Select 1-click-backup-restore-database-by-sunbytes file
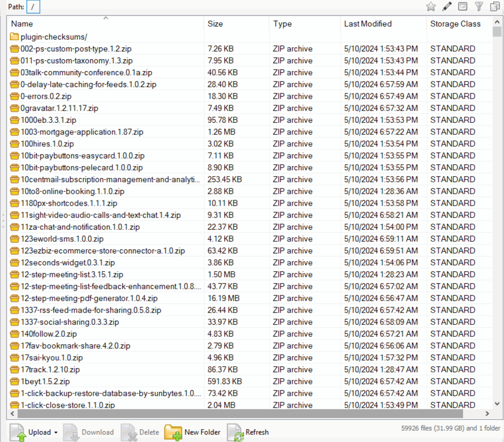Viewport: 504px width, 442px height. pyautogui.click(x=110, y=393)
